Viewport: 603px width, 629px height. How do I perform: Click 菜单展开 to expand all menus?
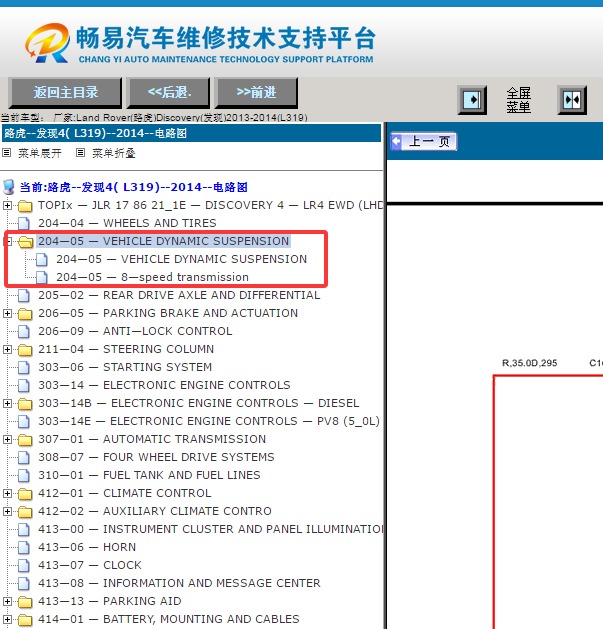click(40, 153)
